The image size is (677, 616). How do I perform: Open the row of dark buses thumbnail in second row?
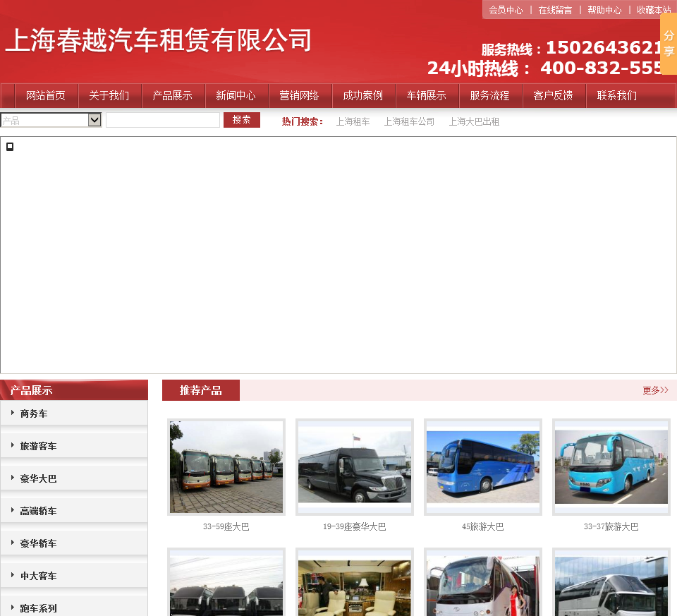pos(226,582)
